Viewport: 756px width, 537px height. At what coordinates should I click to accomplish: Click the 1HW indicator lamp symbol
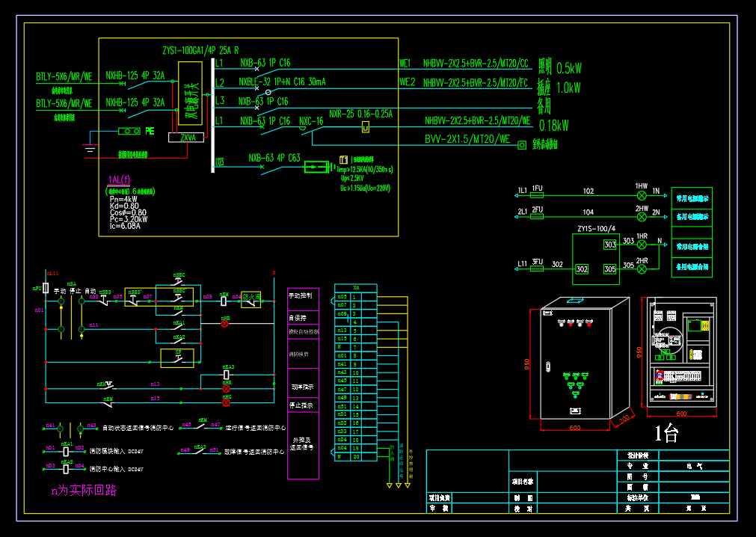click(642, 196)
